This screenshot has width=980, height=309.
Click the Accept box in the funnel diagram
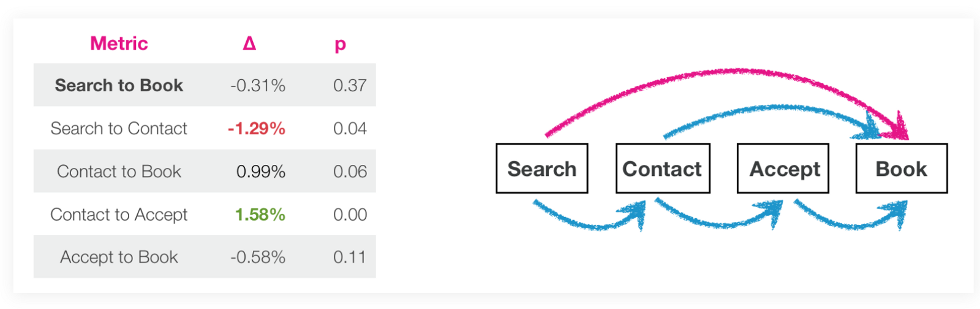(783, 169)
